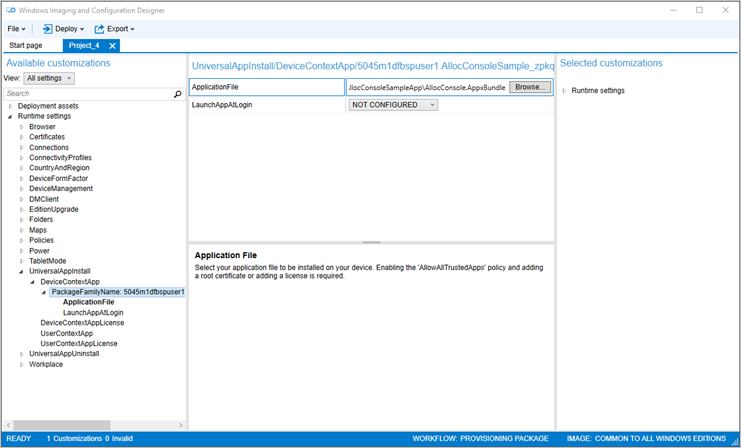
Task: Click the search magnifier icon
Action: [178, 93]
